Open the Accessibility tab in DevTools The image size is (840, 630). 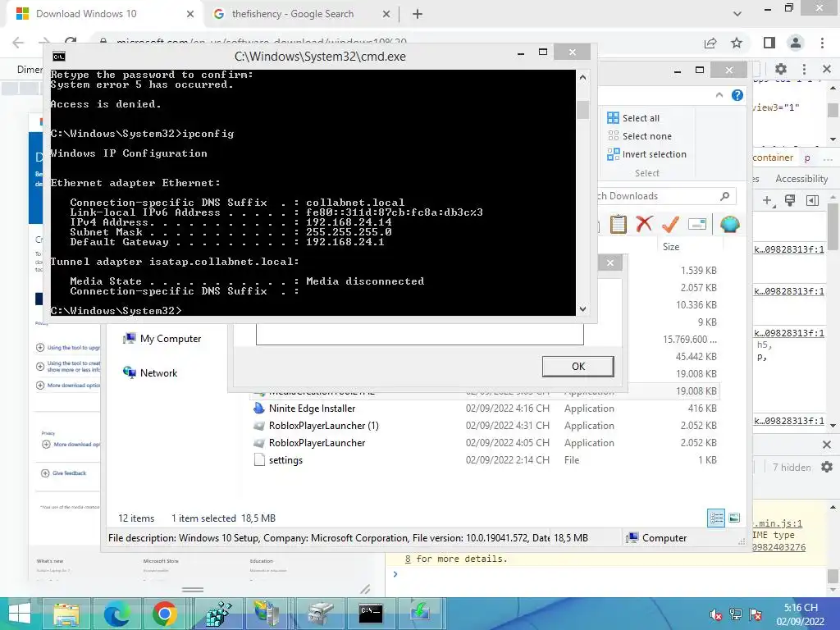click(x=801, y=179)
